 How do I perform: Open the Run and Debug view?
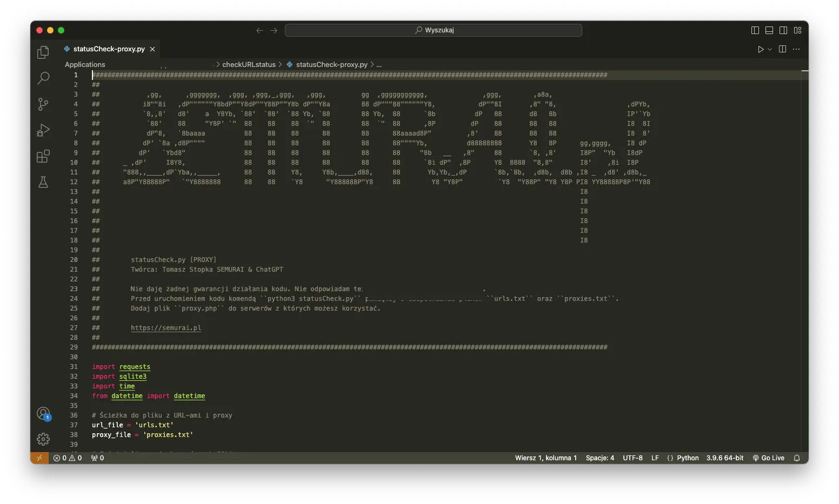(x=43, y=130)
